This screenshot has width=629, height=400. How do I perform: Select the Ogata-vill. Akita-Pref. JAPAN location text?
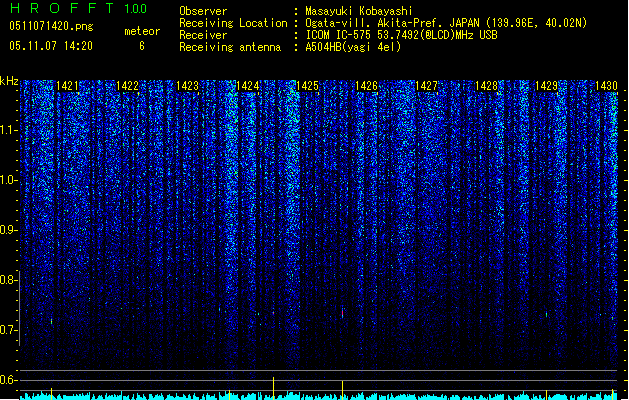click(x=446, y=23)
